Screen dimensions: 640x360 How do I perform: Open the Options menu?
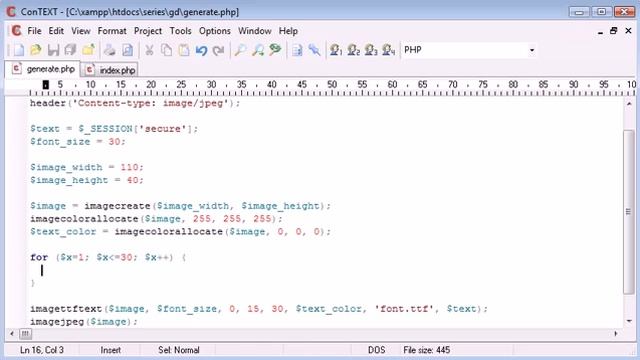[x=215, y=31]
